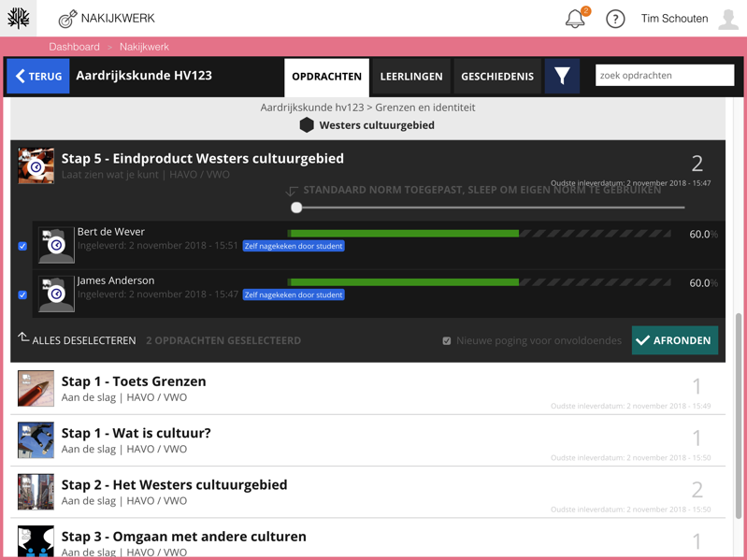747x560 pixels.
Task: Open the help question mark icon
Action: (x=615, y=20)
